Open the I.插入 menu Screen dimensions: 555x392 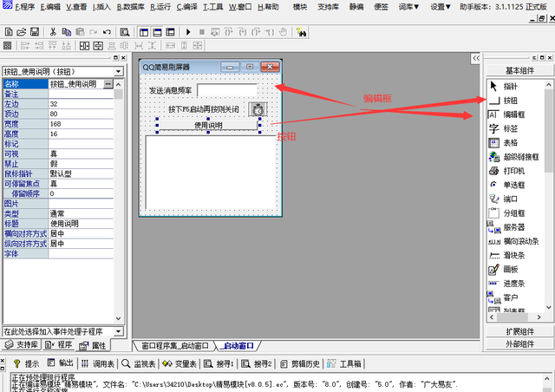pos(101,7)
